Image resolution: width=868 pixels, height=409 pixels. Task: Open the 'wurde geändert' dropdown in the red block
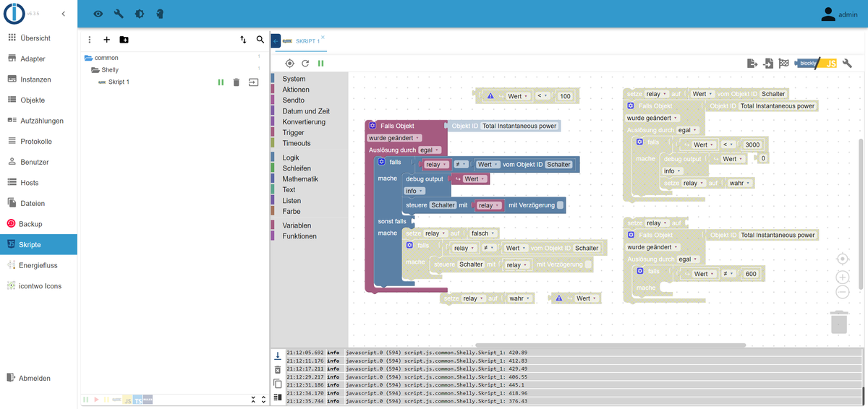395,137
